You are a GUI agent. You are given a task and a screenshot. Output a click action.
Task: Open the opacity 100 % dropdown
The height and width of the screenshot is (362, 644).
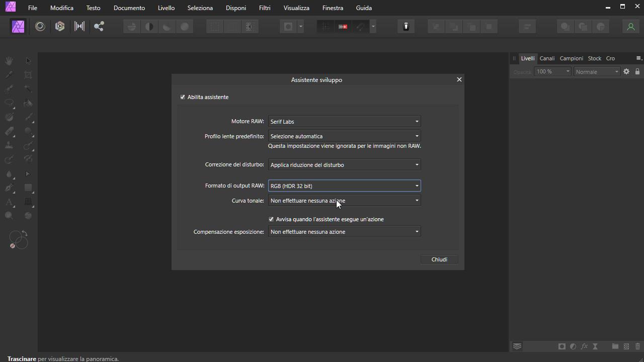(552, 72)
